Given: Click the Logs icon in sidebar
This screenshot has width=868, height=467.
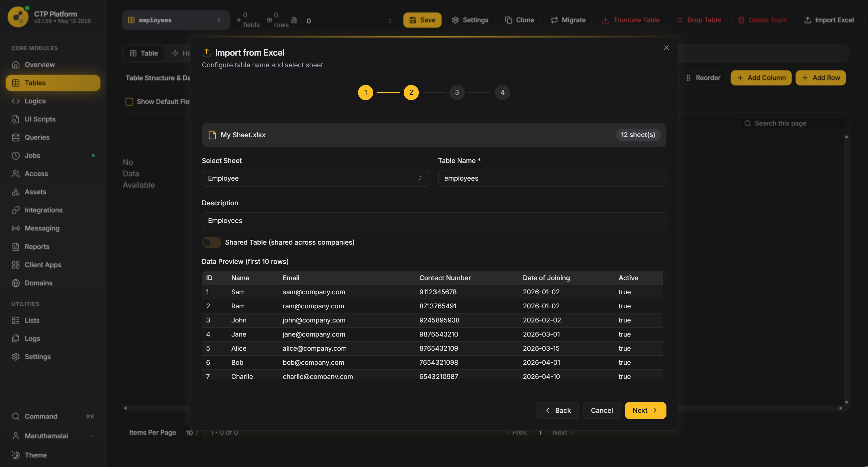Looking at the screenshot, I should tap(15, 338).
